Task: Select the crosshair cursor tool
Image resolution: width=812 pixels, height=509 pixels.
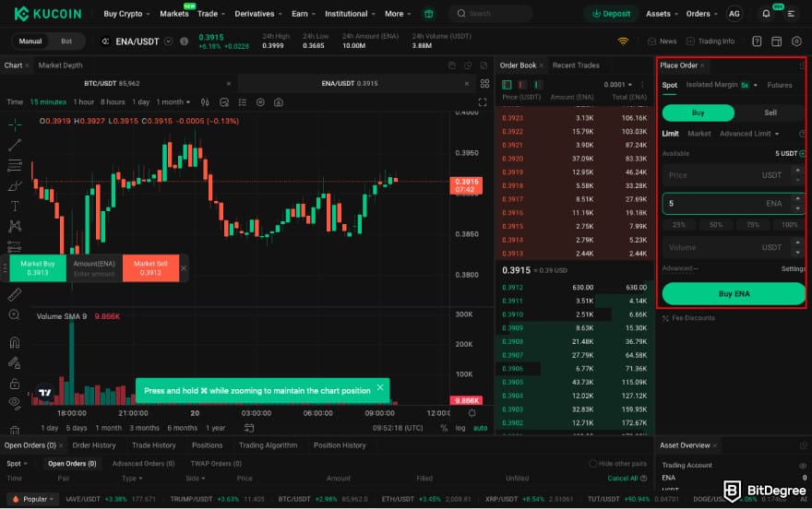Action: click(15, 124)
